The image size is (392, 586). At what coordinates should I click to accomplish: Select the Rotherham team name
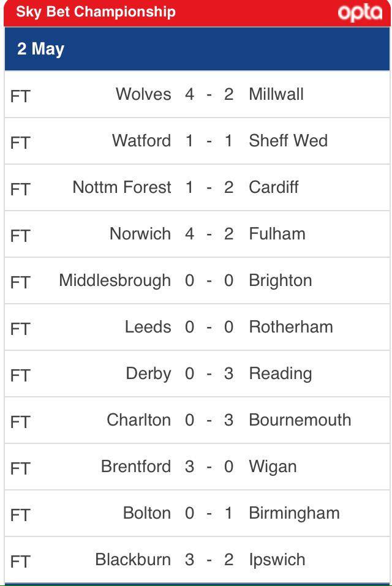291,327
